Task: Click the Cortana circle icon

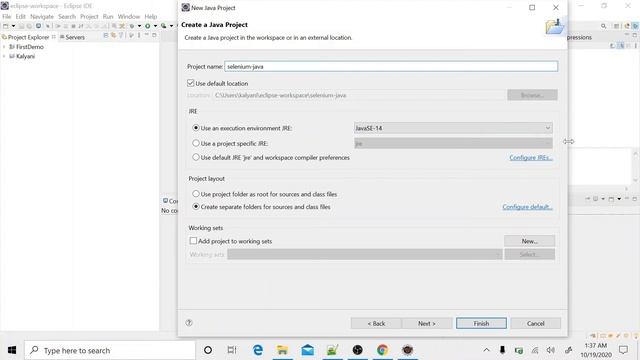Action: [208, 350]
